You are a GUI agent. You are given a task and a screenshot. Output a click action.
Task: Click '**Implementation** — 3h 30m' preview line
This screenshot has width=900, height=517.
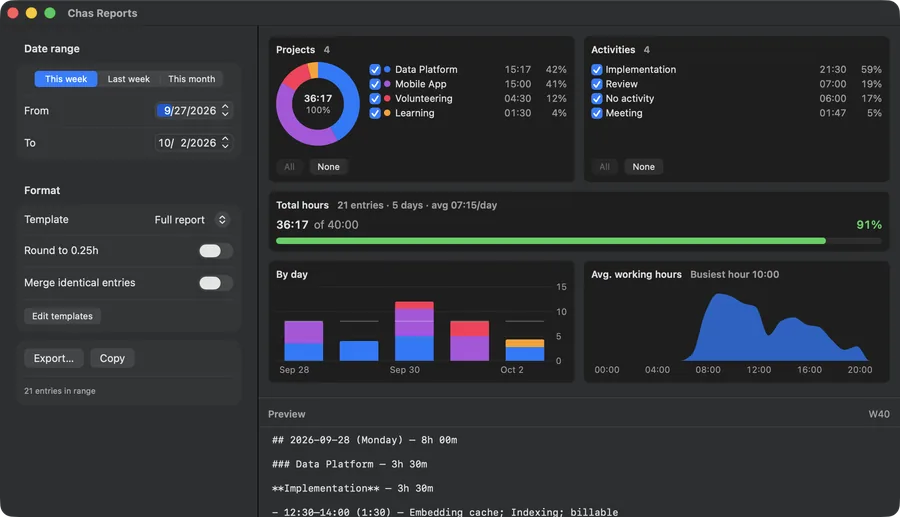point(352,488)
